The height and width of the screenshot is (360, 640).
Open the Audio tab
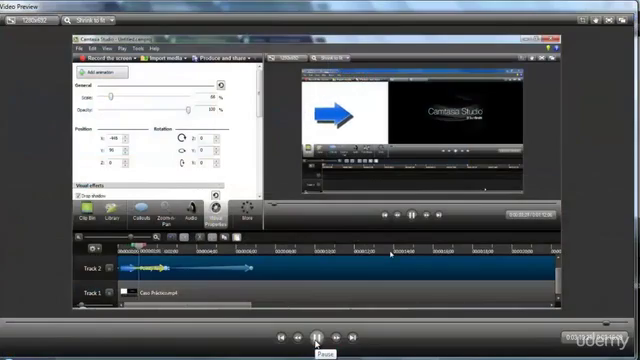191,211
